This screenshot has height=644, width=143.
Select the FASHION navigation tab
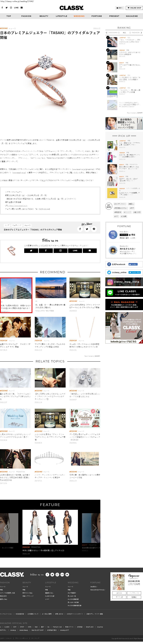tap(26, 16)
